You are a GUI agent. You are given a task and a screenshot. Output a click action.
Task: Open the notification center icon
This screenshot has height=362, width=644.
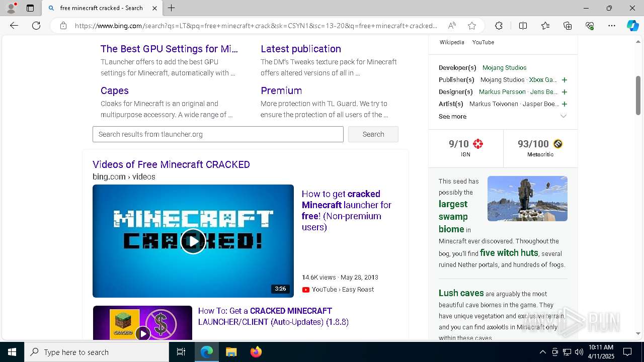tap(627, 352)
